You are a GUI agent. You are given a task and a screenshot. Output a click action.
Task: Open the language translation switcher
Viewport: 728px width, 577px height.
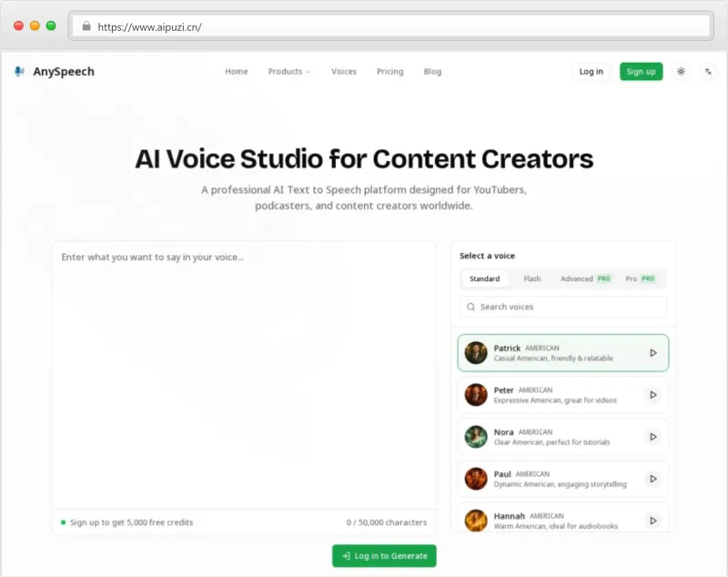click(x=708, y=72)
